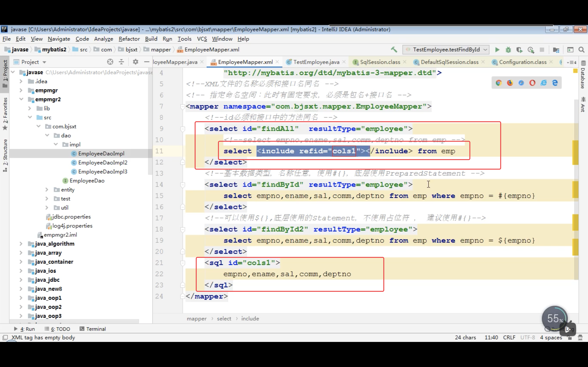Open the Refactor menu

(129, 39)
